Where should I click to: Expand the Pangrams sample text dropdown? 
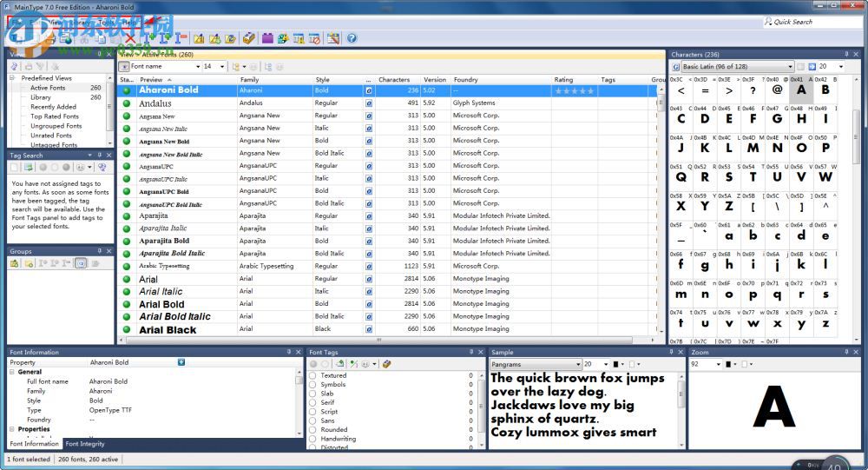(576, 364)
